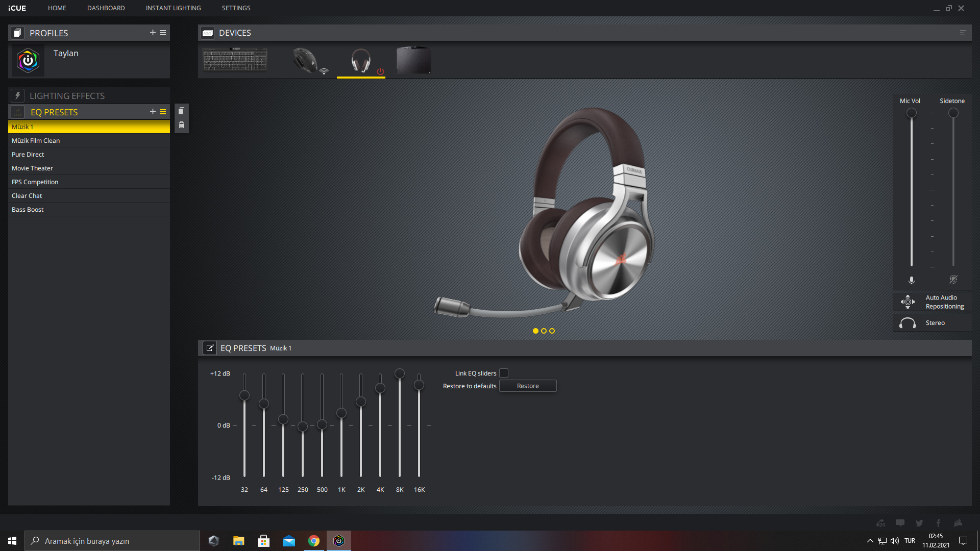
Task: Add a new EQ preset with plus icon
Action: click(153, 112)
